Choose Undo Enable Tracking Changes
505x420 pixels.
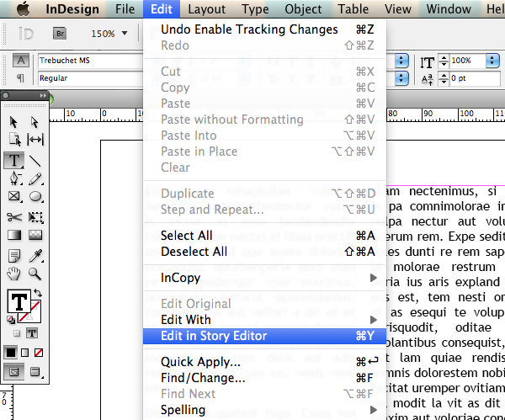265,29
